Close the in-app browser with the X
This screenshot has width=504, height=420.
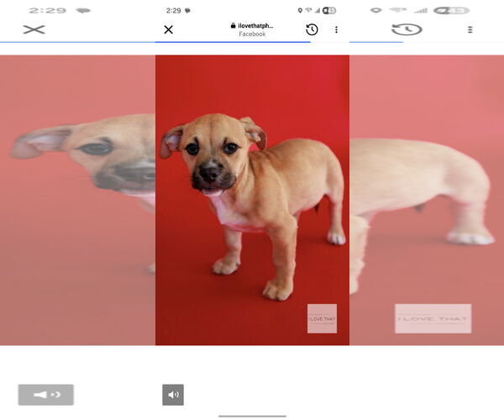pos(169,29)
